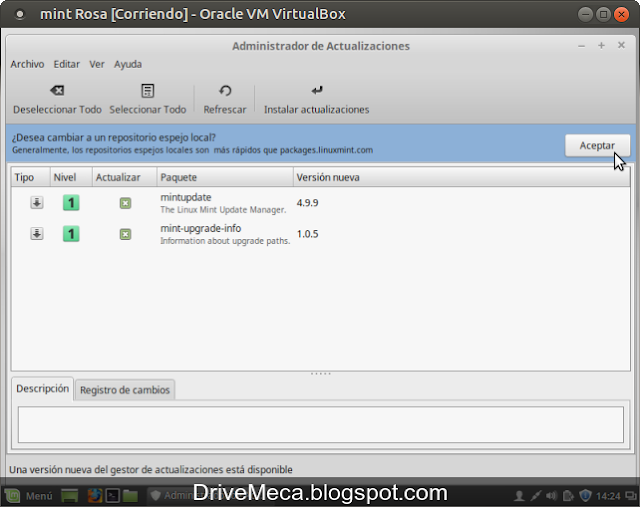The width and height of the screenshot is (640, 507).
Task: Open the volume speaker tray icon
Action: [551, 496]
